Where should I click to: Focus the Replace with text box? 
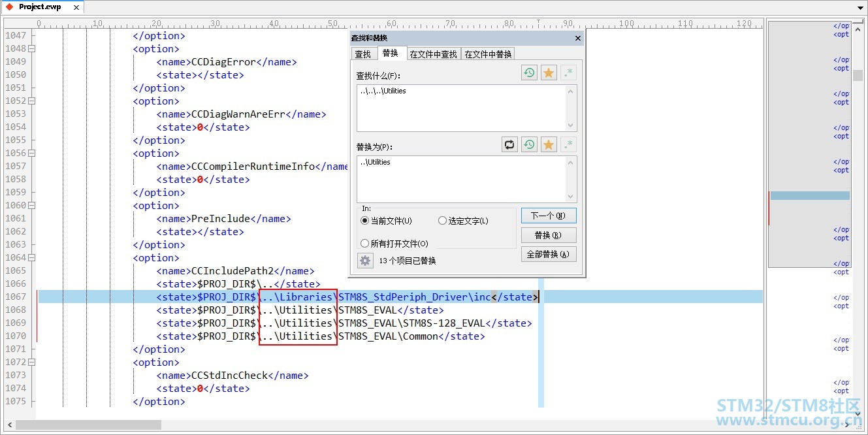[461, 179]
